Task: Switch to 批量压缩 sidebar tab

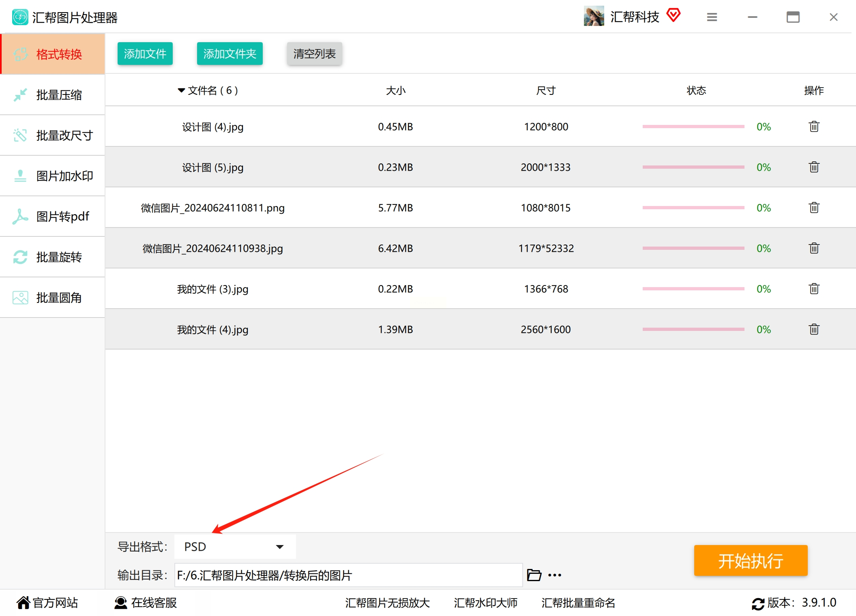Action: point(53,94)
